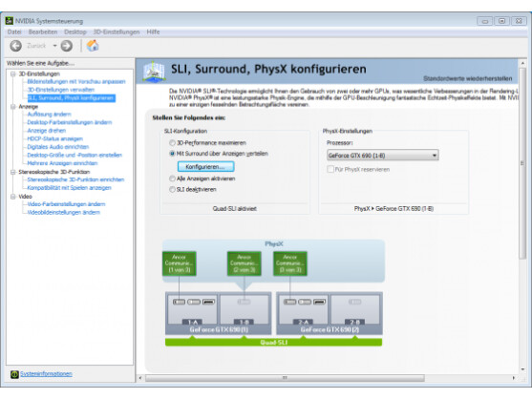Collapse the 3D-Einstellungen tree node

point(12,73)
